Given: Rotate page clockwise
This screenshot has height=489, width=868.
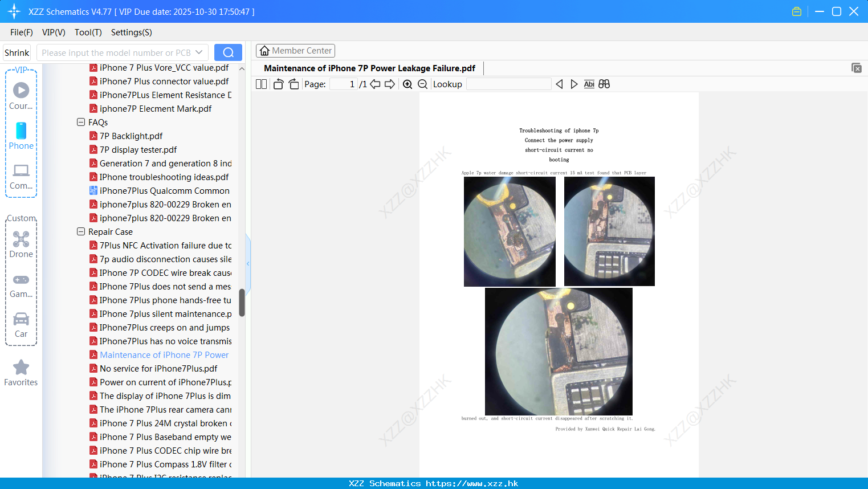Looking at the screenshot, I should click(x=294, y=84).
